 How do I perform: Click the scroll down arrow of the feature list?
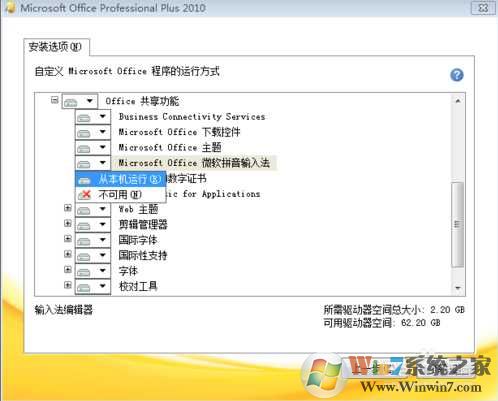pyautogui.click(x=458, y=288)
